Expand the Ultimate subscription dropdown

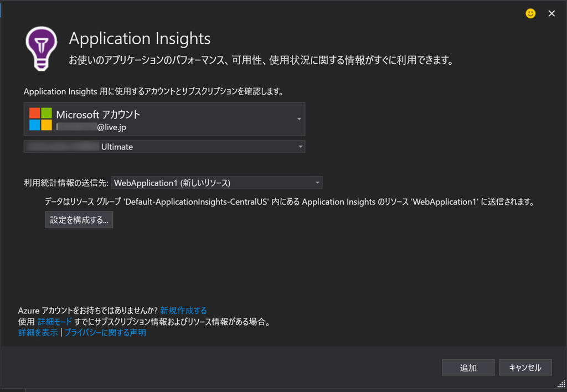[300, 147]
